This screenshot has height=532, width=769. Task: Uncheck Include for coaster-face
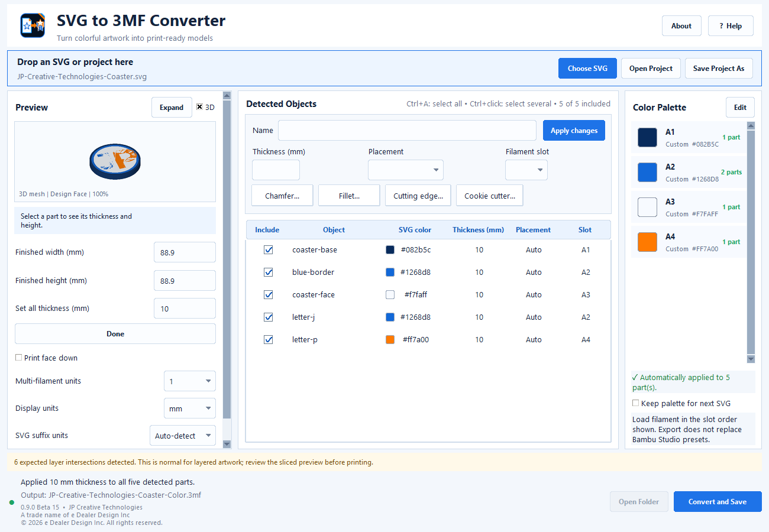(269, 295)
